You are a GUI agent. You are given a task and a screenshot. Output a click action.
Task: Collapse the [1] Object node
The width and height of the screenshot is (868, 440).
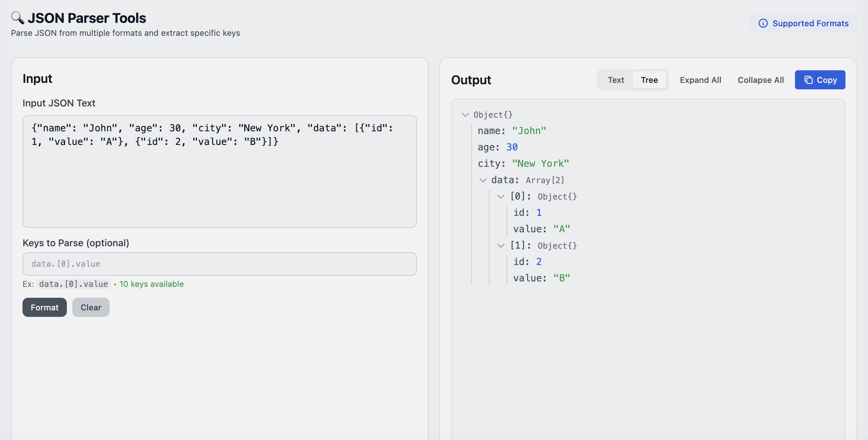[501, 246]
